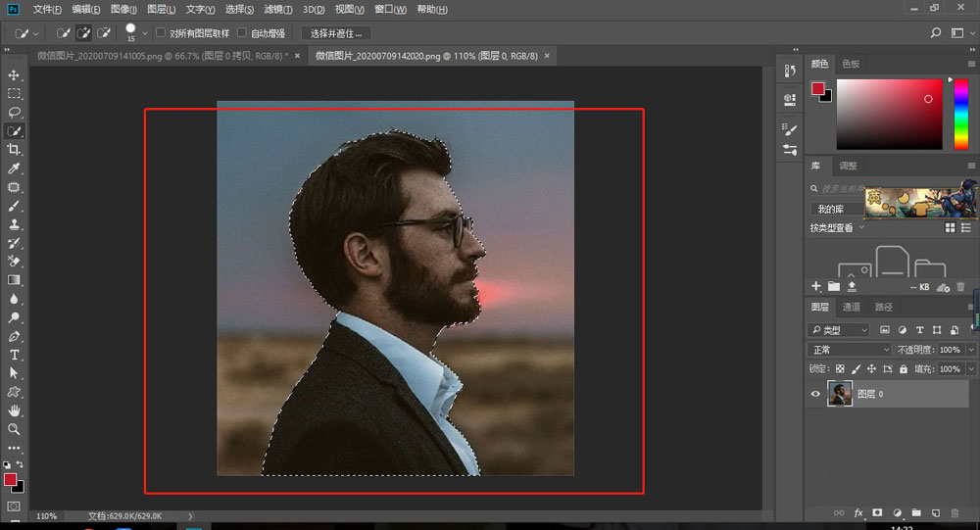Toggle the 自动增强 checkbox
980x530 pixels.
pyautogui.click(x=242, y=32)
